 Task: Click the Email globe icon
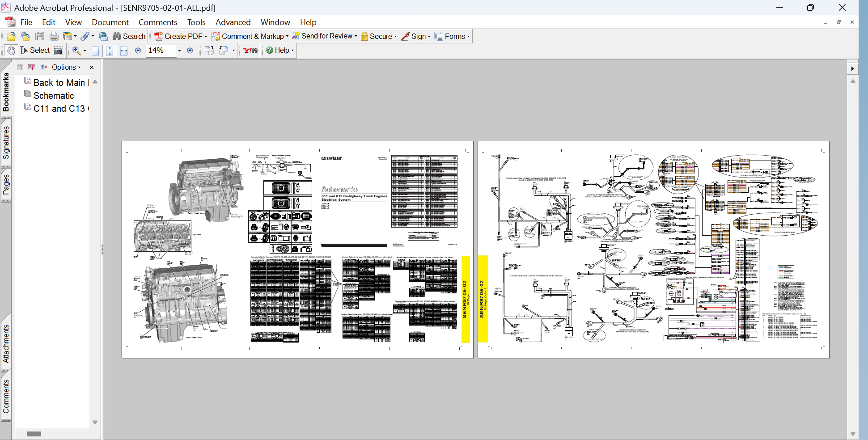(103, 36)
